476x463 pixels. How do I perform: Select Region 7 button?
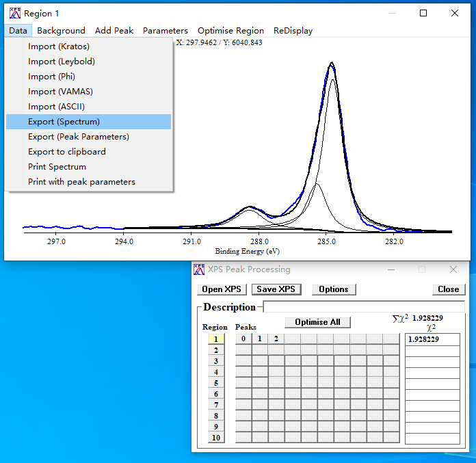click(x=216, y=405)
